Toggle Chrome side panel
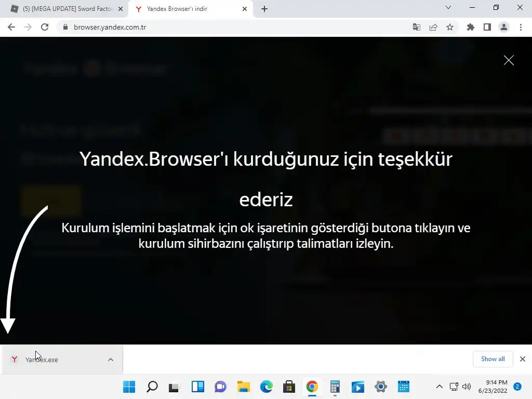 click(x=487, y=27)
